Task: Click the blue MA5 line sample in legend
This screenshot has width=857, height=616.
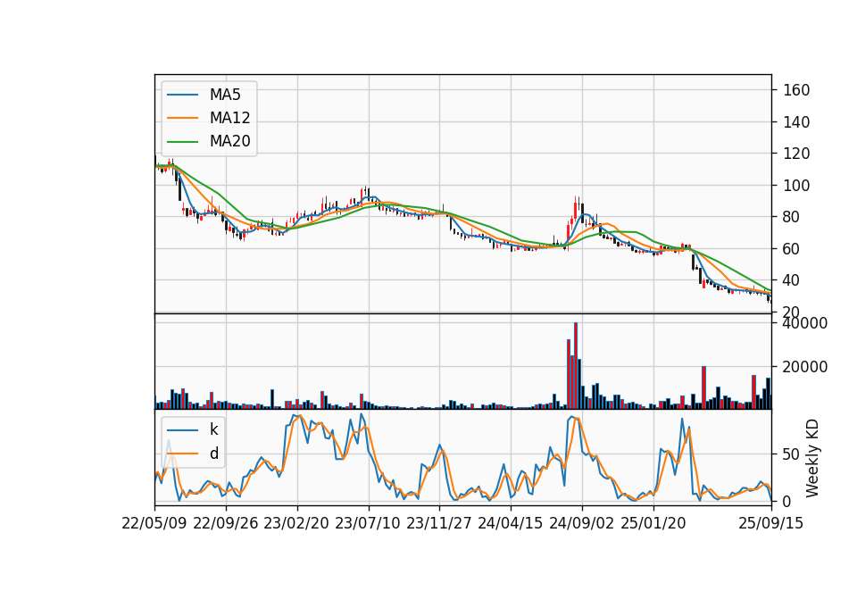Action: click(182, 96)
